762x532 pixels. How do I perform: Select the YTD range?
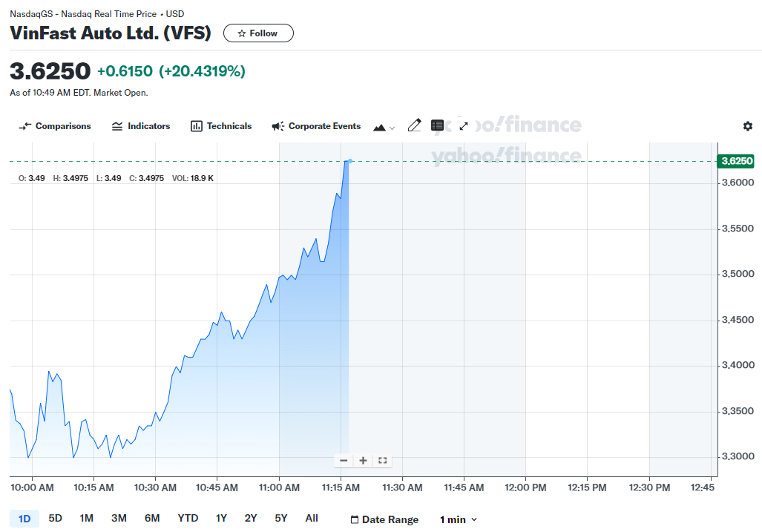pos(188,519)
